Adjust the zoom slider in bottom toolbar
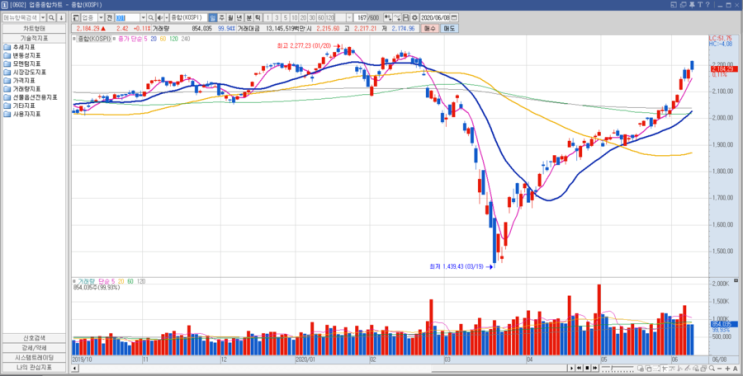743x376 pixels. 617,368
